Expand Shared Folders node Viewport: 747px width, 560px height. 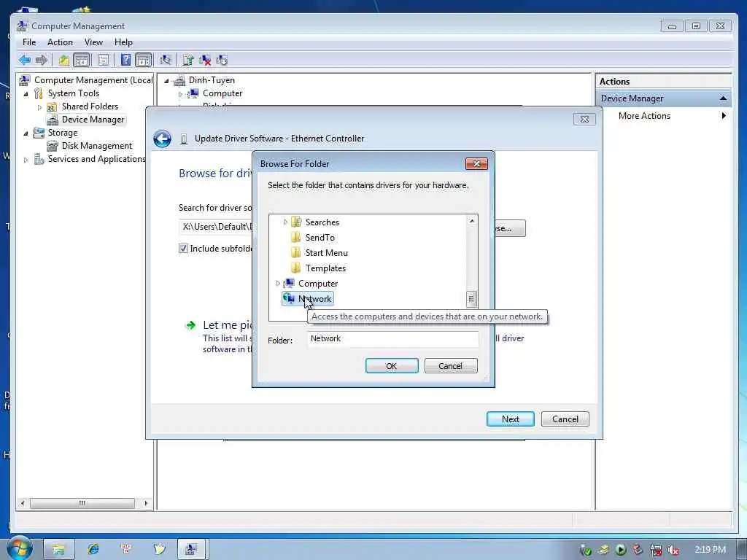point(39,106)
